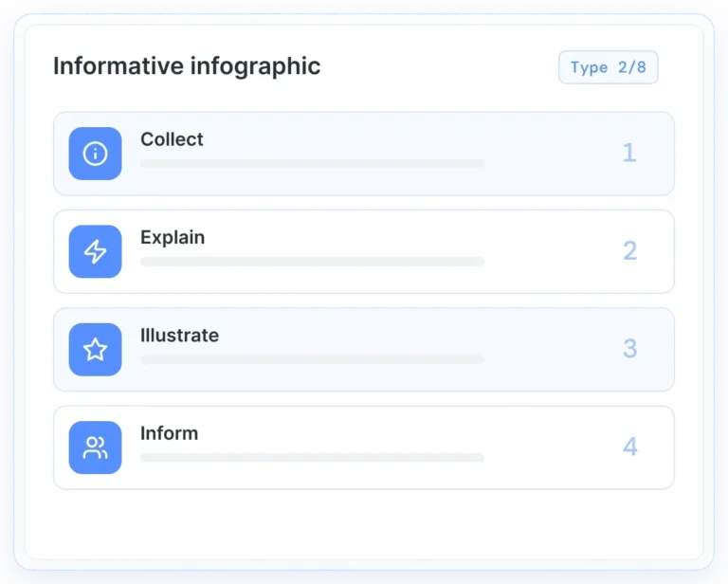This screenshot has height=584, width=728.
Task: Click the info circle icon beside Collect
Action: 95,154
